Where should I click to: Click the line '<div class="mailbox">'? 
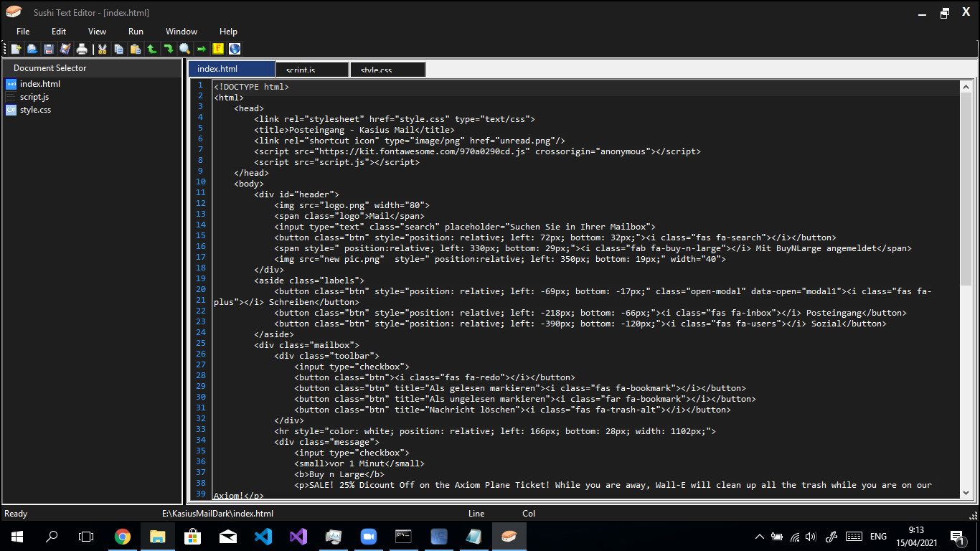[306, 345]
